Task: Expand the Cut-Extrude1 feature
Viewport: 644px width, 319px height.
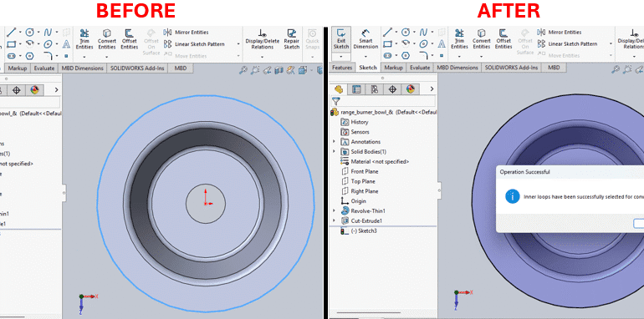Action: (334, 220)
